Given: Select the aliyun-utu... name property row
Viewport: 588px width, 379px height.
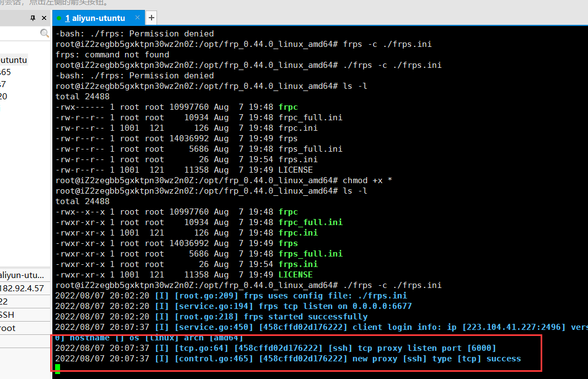Looking at the screenshot, I should pyautogui.click(x=21, y=275).
